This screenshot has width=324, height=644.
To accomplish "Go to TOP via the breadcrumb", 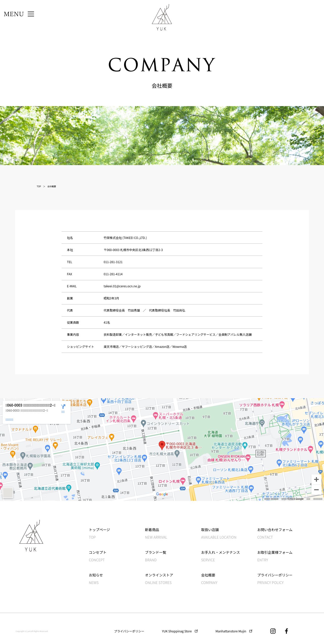I will pos(39,187).
